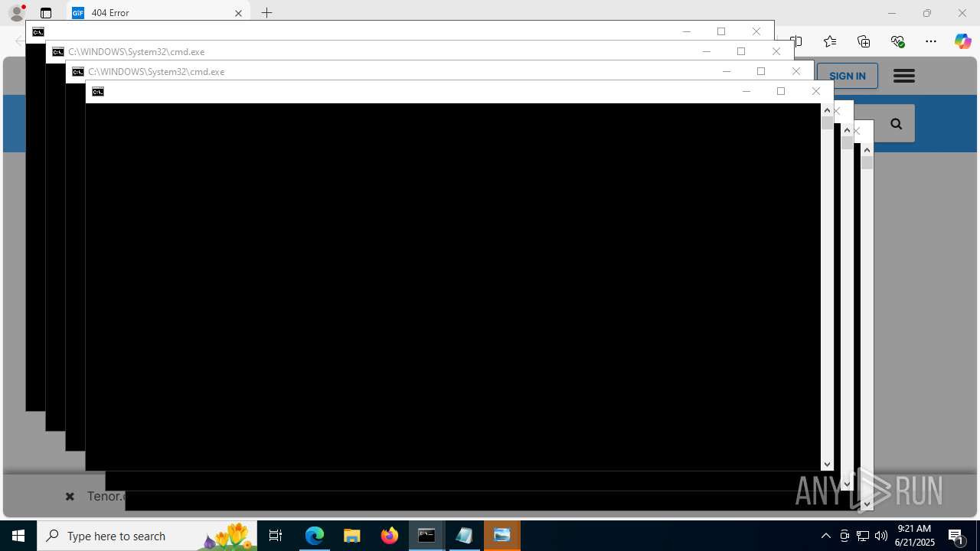Close the front cmd window
980x551 pixels.
[x=816, y=91]
